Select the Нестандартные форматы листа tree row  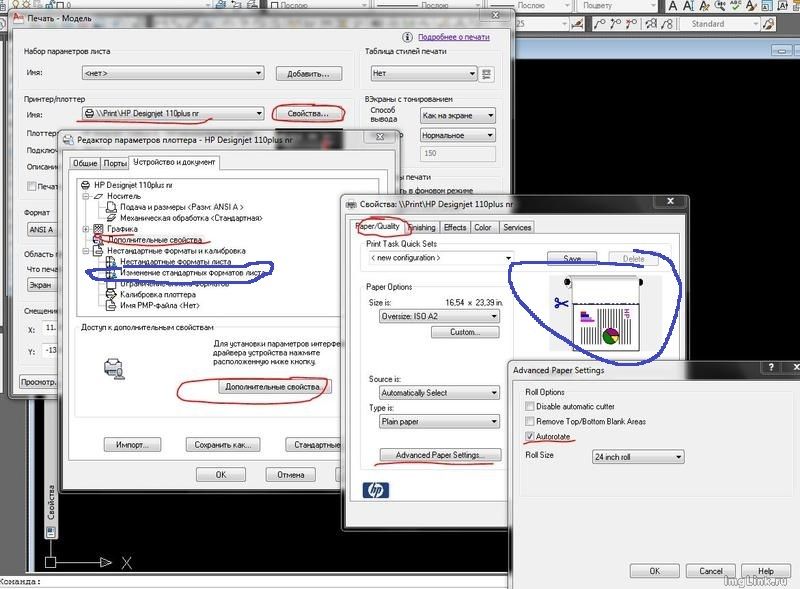[x=176, y=262]
